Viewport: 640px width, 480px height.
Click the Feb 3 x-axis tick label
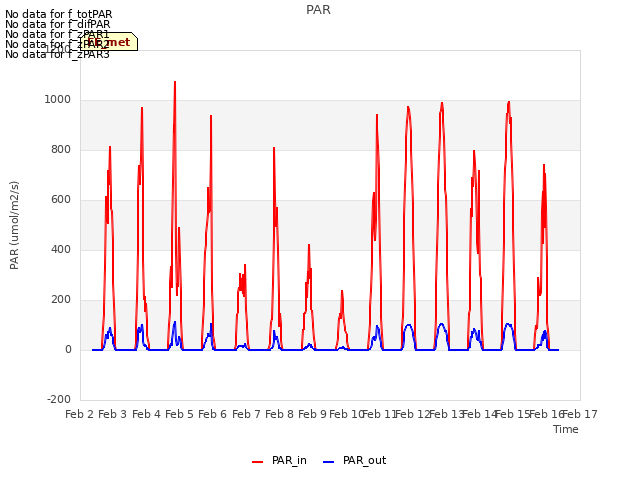(x=113, y=414)
